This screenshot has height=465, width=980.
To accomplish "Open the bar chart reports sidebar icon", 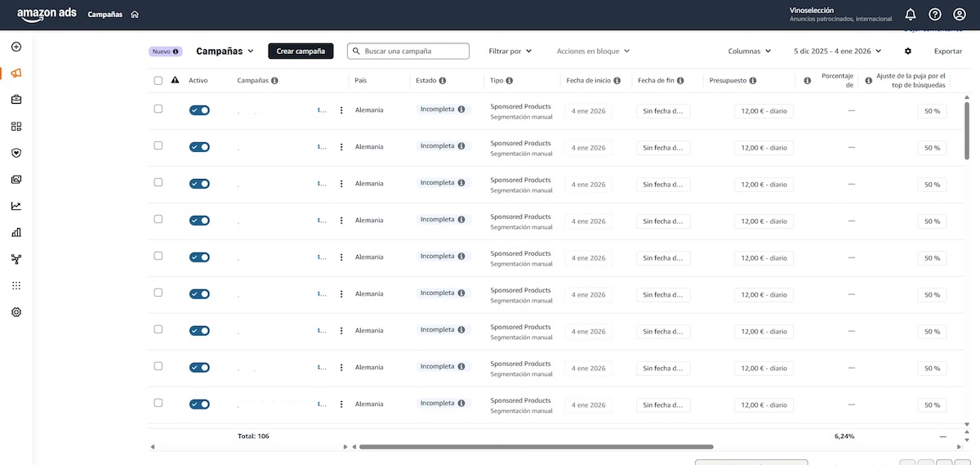I will click(x=16, y=232).
